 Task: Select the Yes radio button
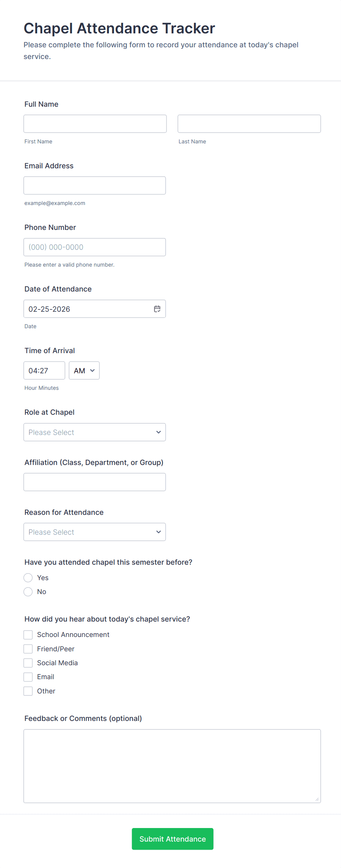click(x=28, y=578)
